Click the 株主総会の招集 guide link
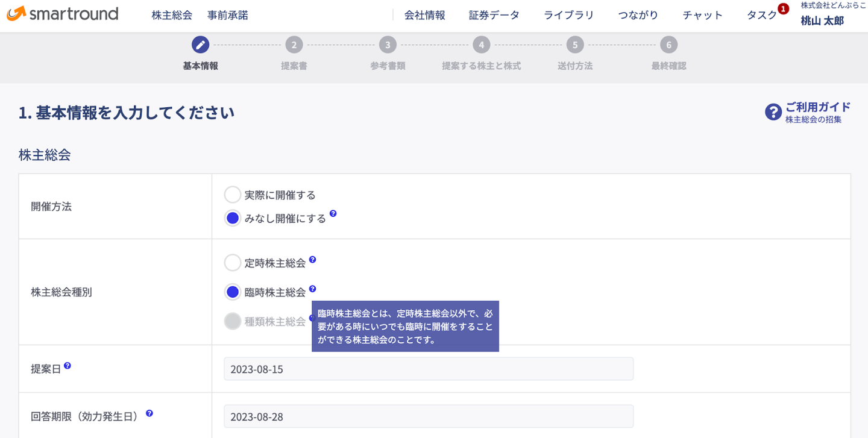This screenshot has height=438, width=868. tap(813, 120)
